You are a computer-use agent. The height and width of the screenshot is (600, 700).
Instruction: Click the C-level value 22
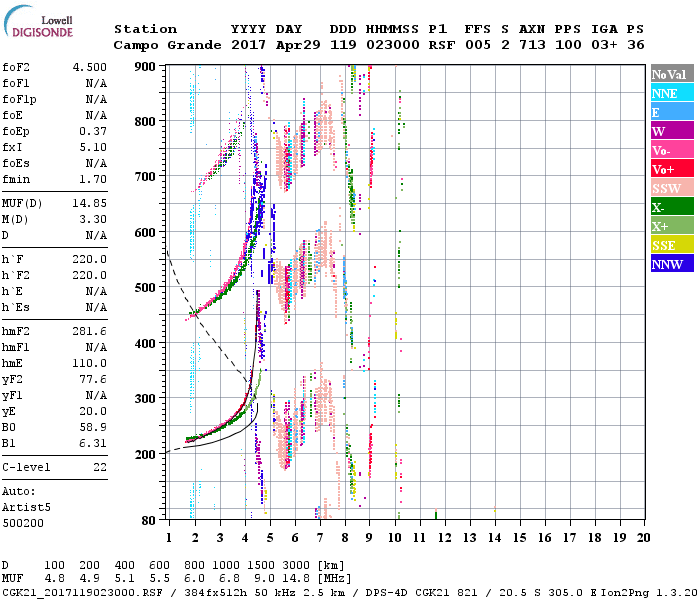click(100, 467)
